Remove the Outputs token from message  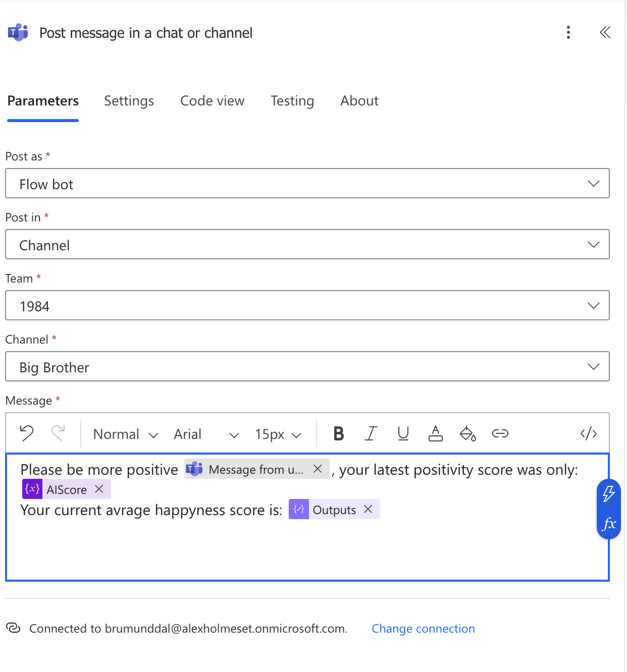pos(369,510)
